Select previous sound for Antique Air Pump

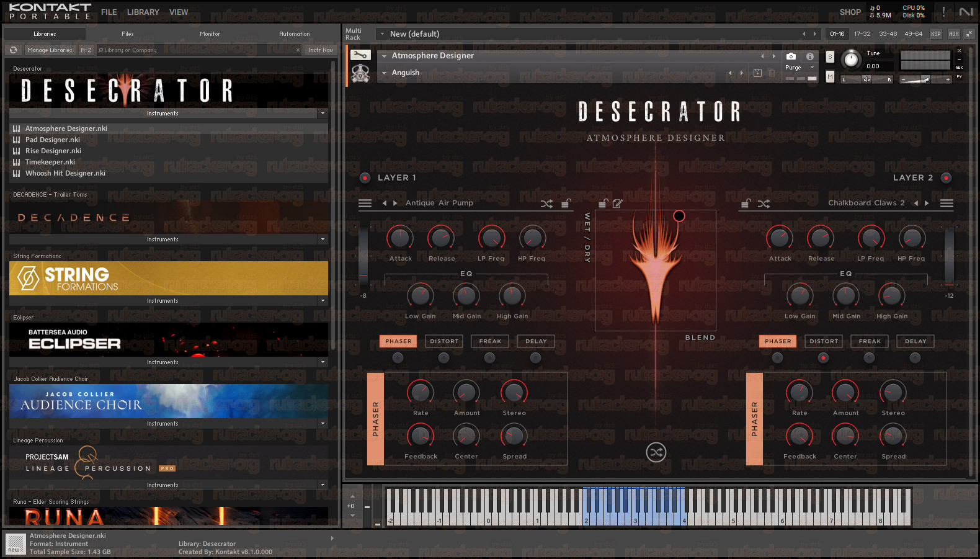pos(385,203)
